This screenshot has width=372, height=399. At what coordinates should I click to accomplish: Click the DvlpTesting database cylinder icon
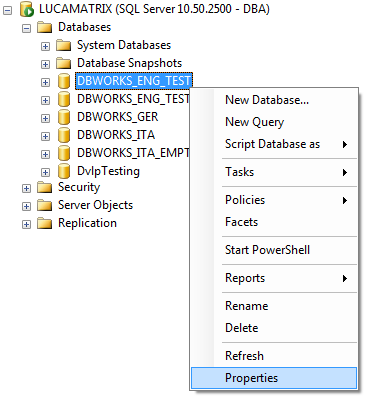[x=64, y=171]
